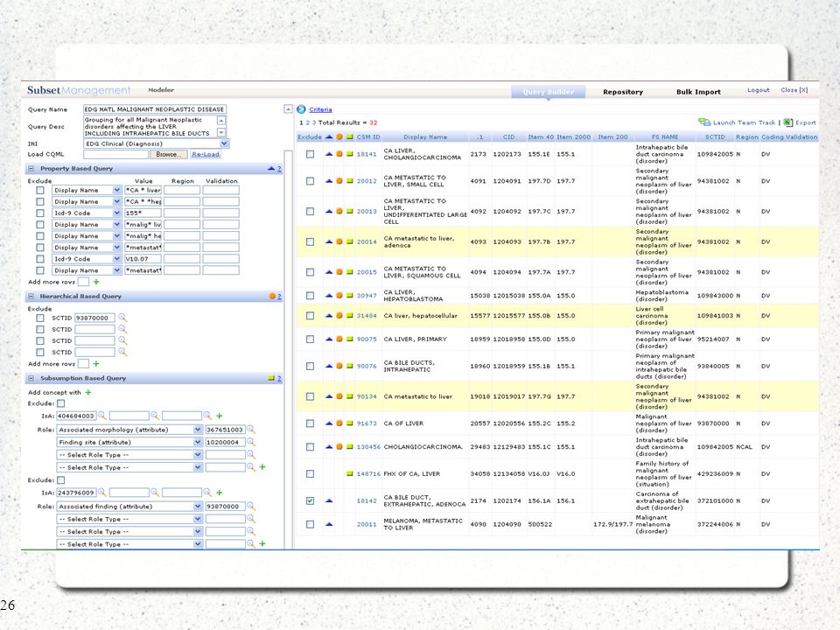
Task: Check Exclude for CA liver, hepatocellular row
Action: 310,316
